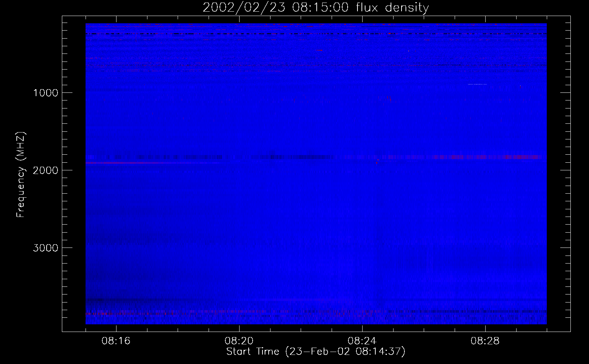589x364 pixels.
Task: Click the 08:28 time tick label
Action: [485, 341]
